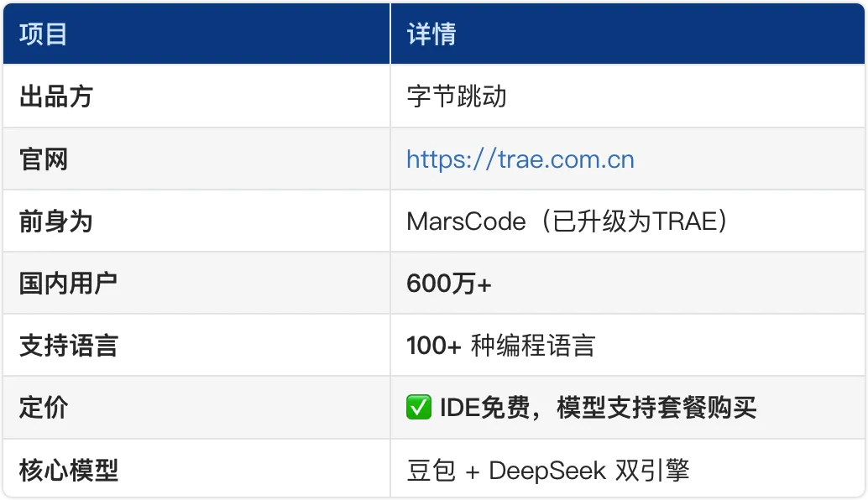Open the https://trae.com.cn link
The image size is (868, 500).
coord(520,159)
